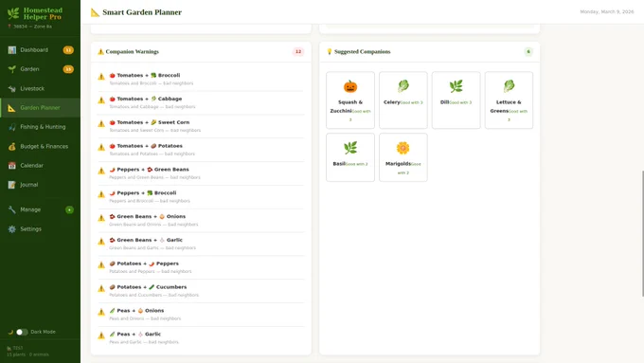The width and height of the screenshot is (644, 363).
Task: Click warning icon for Potatoes + Cucumbers
Action: click(x=101, y=288)
